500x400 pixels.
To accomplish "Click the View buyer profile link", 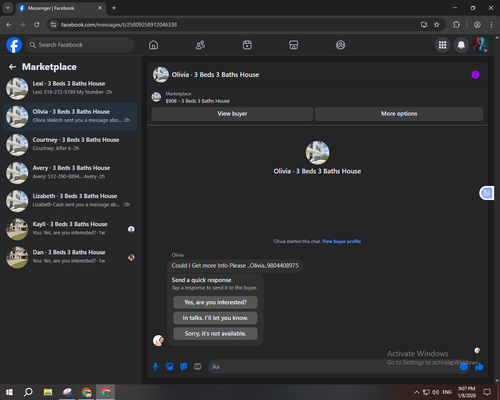I will pos(341,241).
